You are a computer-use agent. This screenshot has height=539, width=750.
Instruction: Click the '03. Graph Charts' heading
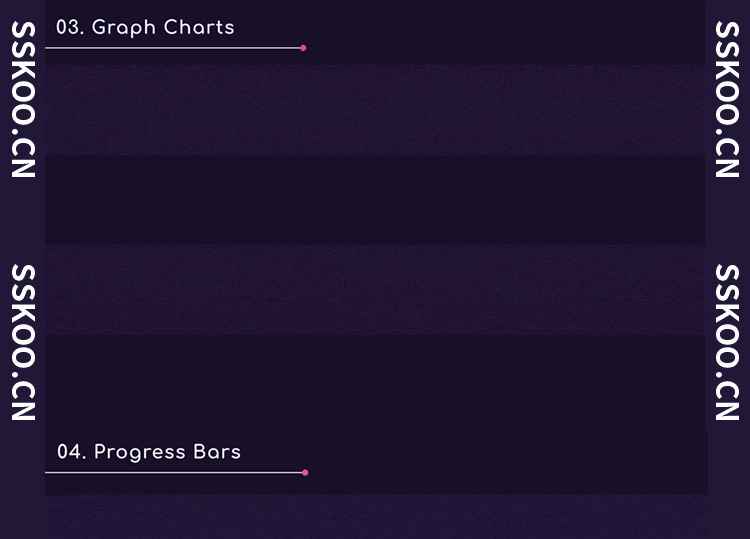pos(145,27)
